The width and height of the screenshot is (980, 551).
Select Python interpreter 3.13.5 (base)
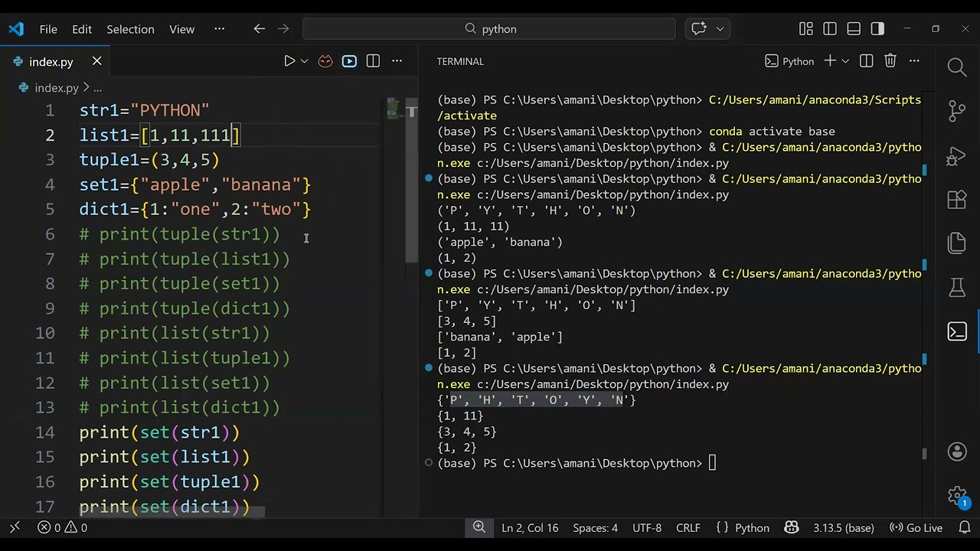[x=844, y=527]
